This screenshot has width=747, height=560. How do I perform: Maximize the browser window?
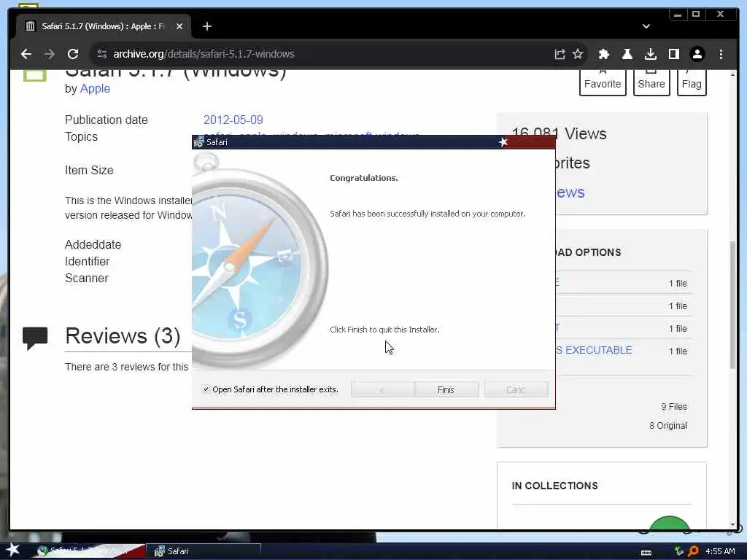coord(696,15)
